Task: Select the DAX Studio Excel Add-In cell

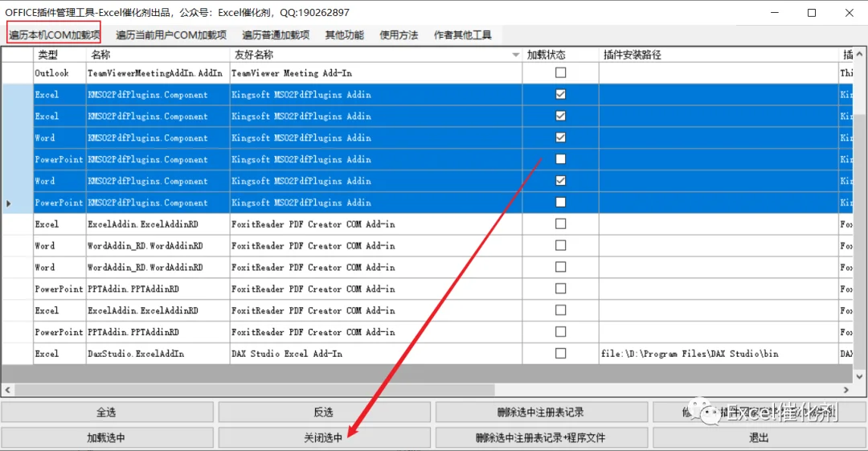Action: 376,354
